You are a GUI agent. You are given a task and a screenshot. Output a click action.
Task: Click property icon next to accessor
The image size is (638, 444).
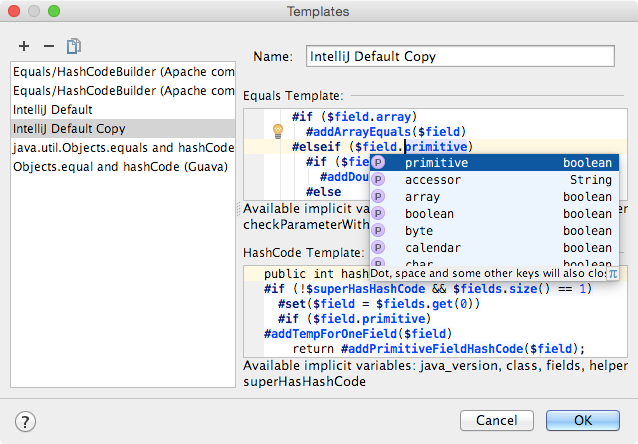(x=378, y=179)
